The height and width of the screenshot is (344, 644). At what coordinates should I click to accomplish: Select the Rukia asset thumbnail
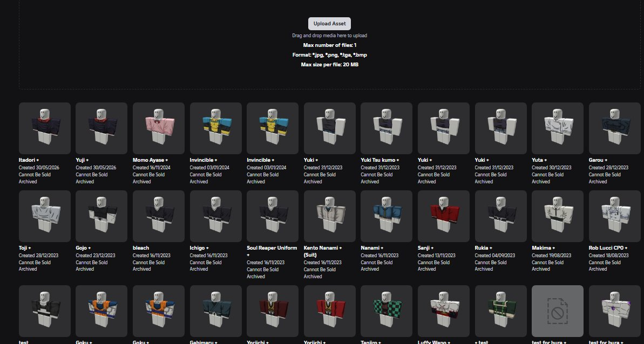click(500, 216)
